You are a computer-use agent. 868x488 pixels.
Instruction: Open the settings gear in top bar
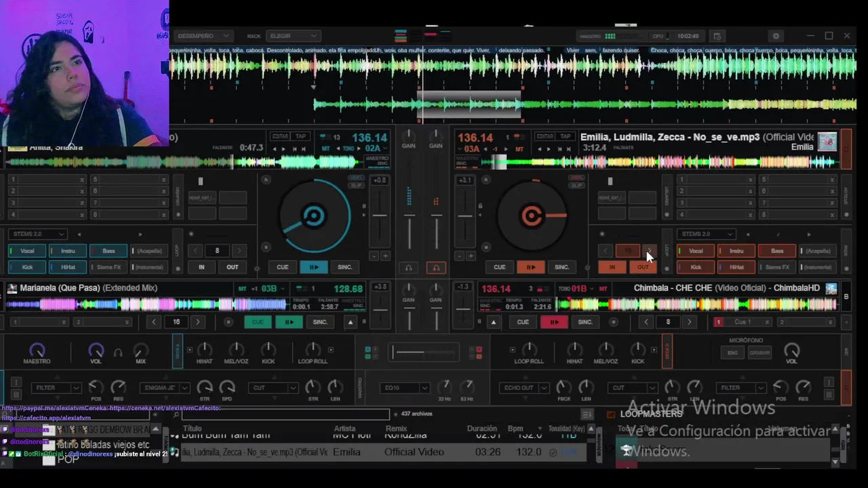[776, 36]
